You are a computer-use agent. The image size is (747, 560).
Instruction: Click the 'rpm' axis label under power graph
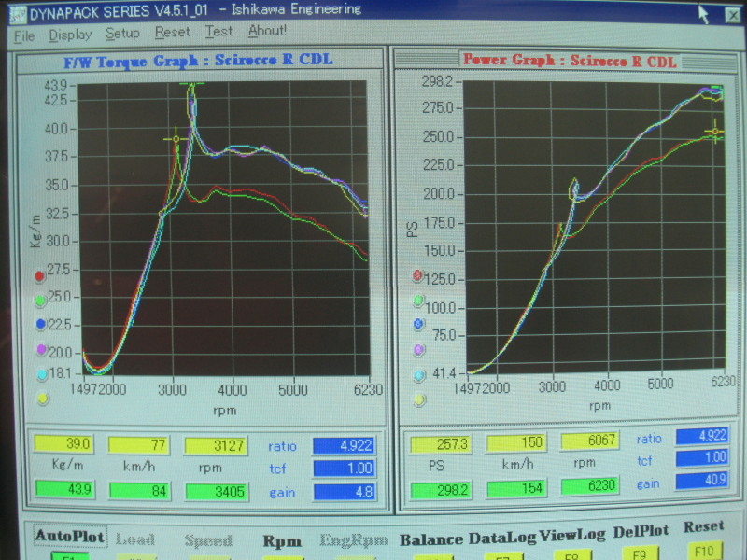pyautogui.click(x=599, y=406)
